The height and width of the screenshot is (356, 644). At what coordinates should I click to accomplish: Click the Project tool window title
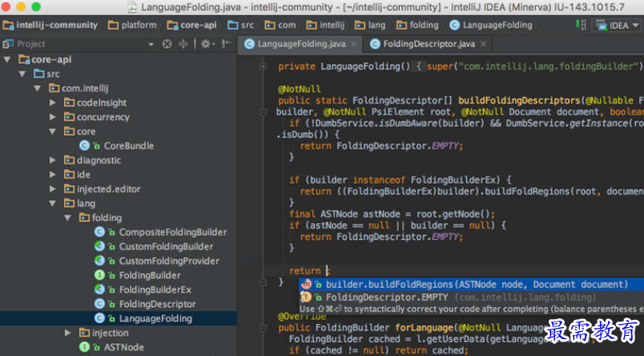click(x=30, y=44)
